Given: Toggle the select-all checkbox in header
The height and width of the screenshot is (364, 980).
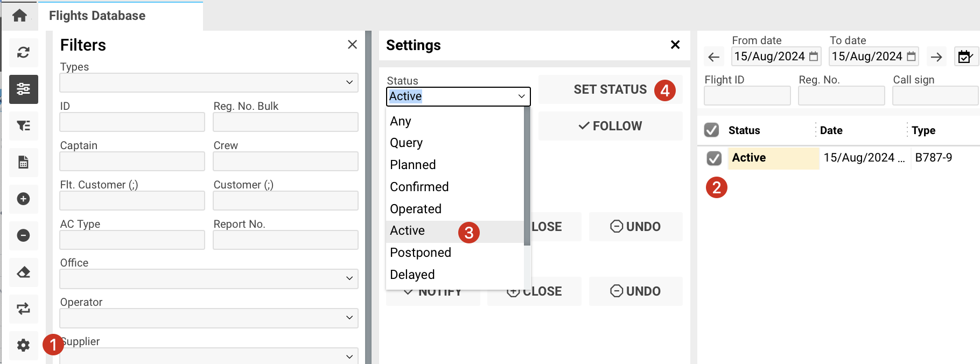Looking at the screenshot, I should point(711,130).
